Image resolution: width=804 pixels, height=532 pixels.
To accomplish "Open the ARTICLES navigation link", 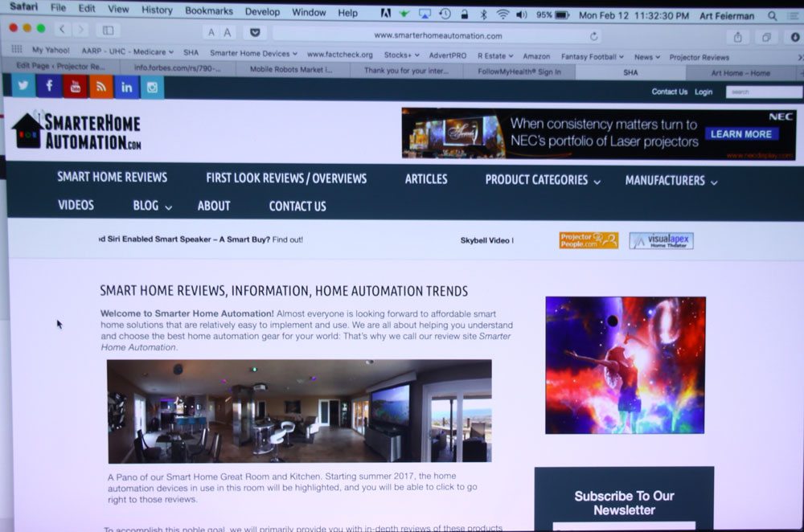I will 426,179.
